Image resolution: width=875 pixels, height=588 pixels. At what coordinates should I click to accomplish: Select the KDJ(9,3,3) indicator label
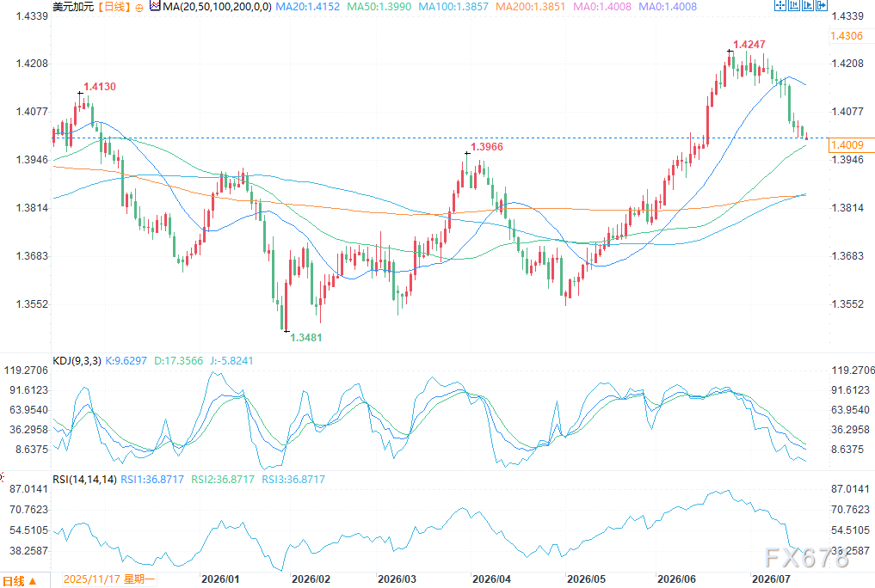[x=77, y=360]
